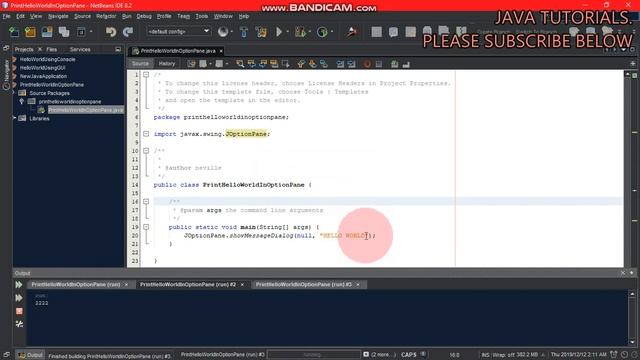The image size is (640, 360).
Task: Click the Redo arrow icon
Action: tap(128, 32)
